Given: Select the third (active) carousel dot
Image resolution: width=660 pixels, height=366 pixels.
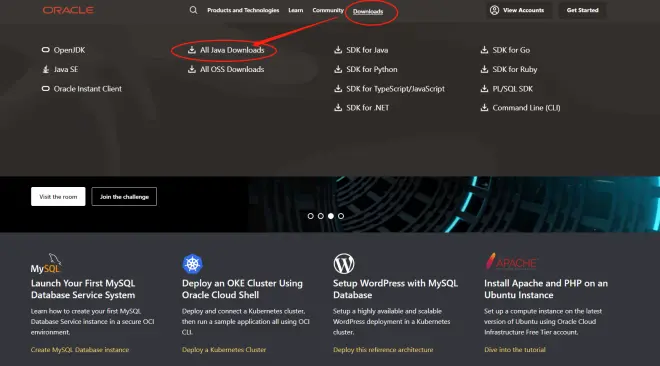Looking at the screenshot, I should [x=331, y=216].
